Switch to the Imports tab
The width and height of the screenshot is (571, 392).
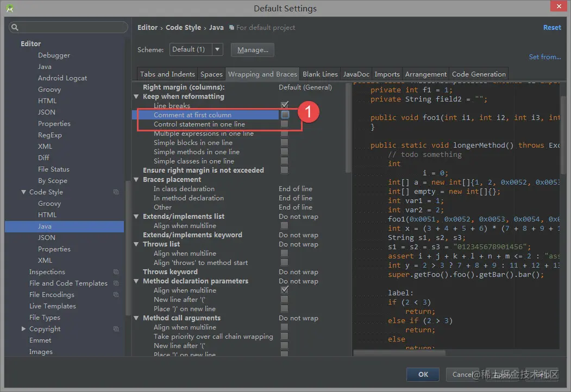click(387, 74)
